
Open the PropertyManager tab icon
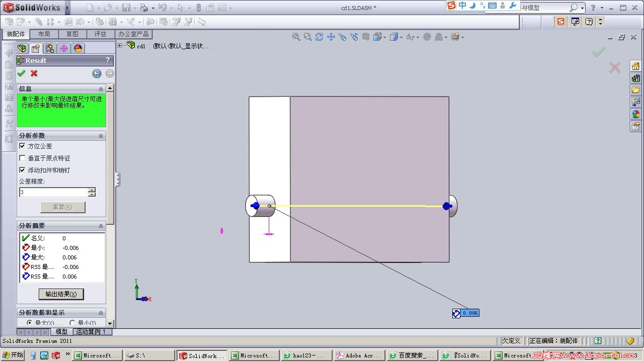click(x=35, y=48)
